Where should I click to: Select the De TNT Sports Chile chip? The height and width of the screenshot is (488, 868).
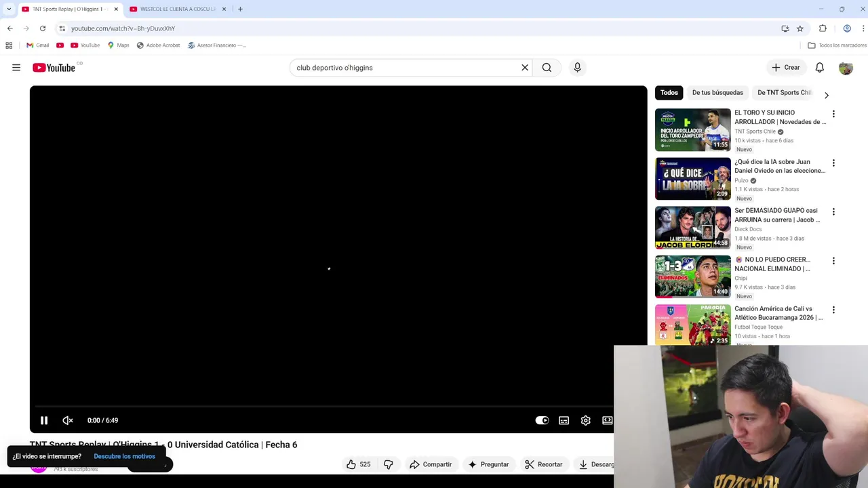click(x=784, y=93)
